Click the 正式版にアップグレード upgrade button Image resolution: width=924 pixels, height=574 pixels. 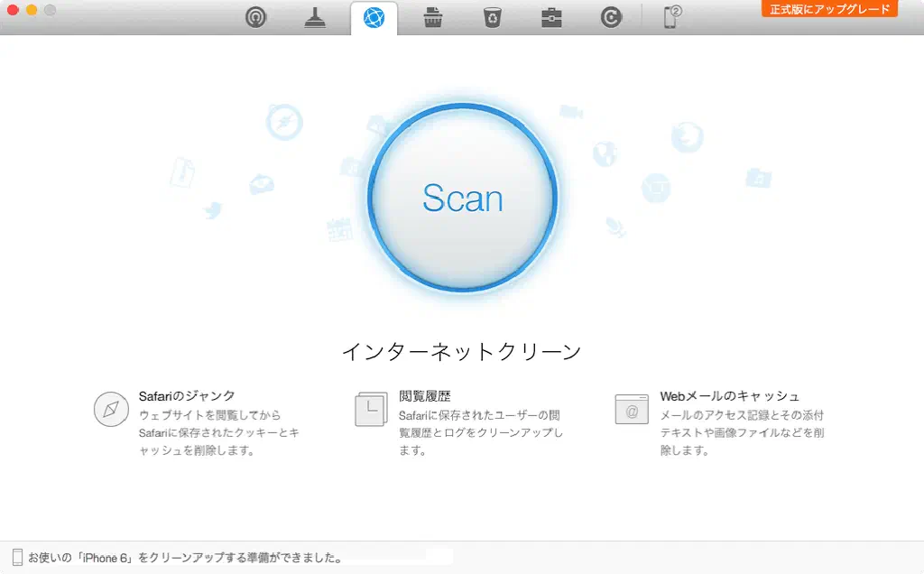[x=829, y=9]
